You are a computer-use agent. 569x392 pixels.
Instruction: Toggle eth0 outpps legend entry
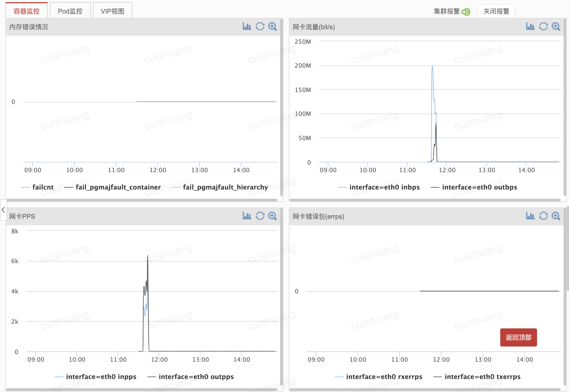click(x=196, y=377)
